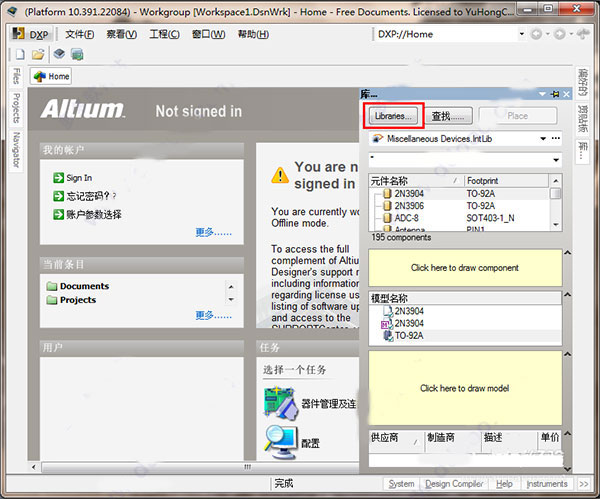Open the Documents folder item
600x499 pixels.
click(x=84, y=286)
